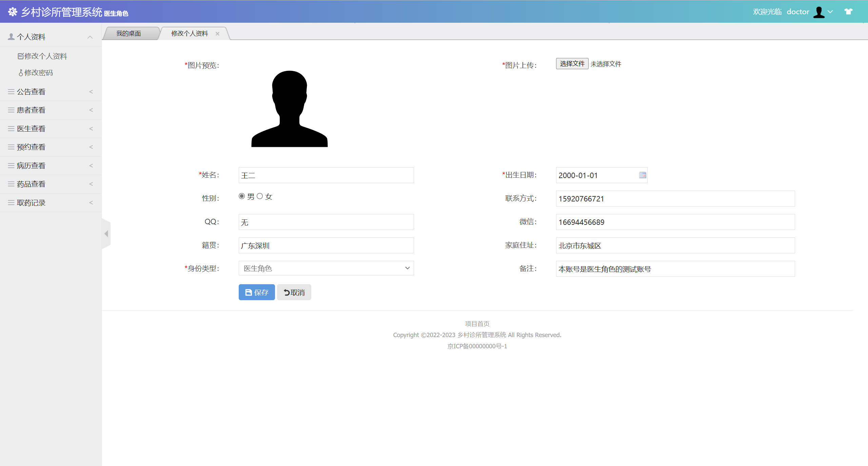Open the 医生查看 doctor view section

click(x=31, y=128)
